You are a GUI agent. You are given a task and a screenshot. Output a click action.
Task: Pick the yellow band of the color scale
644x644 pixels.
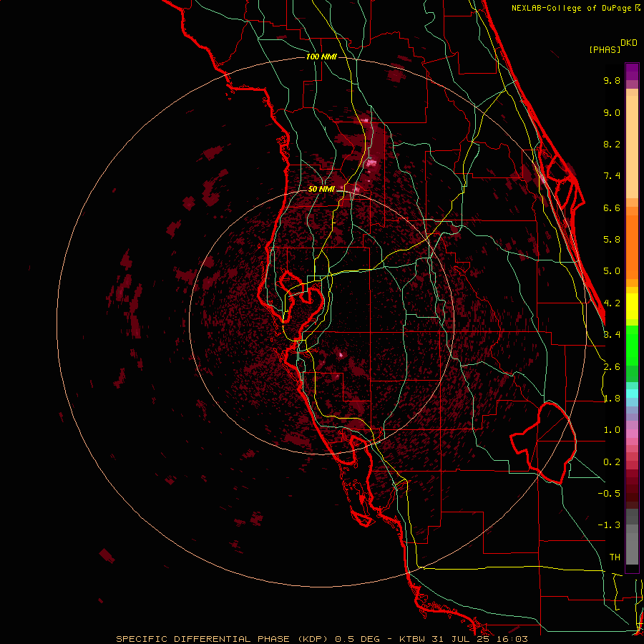pyautogui.click(x=632, y=306)
